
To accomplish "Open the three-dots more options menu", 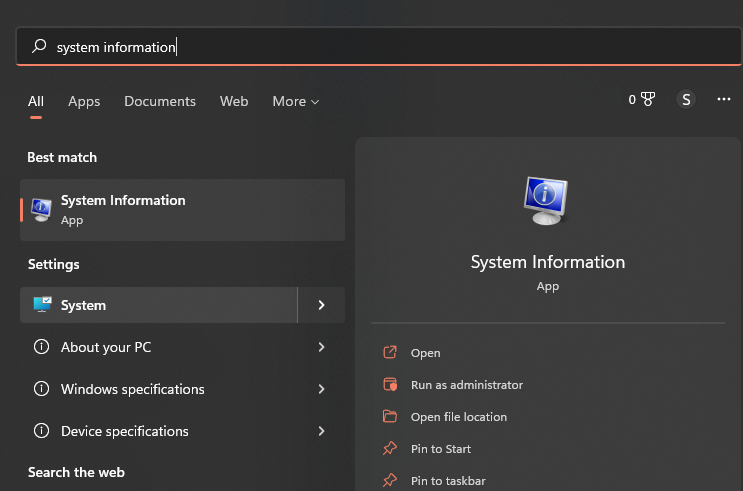I will 724,100.
